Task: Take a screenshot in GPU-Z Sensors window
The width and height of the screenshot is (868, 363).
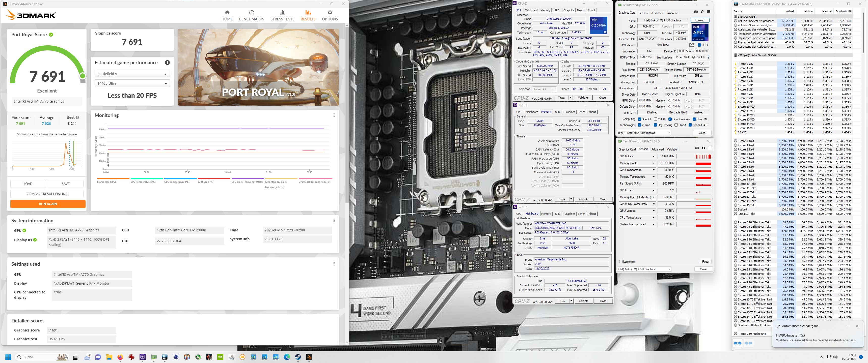Action: click(x=697, y=148)
